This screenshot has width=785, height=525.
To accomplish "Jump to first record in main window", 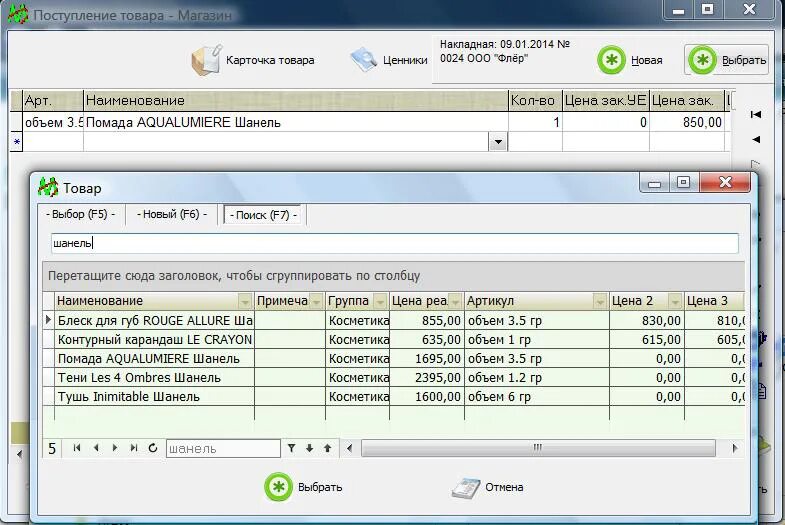I will point(756,115).
